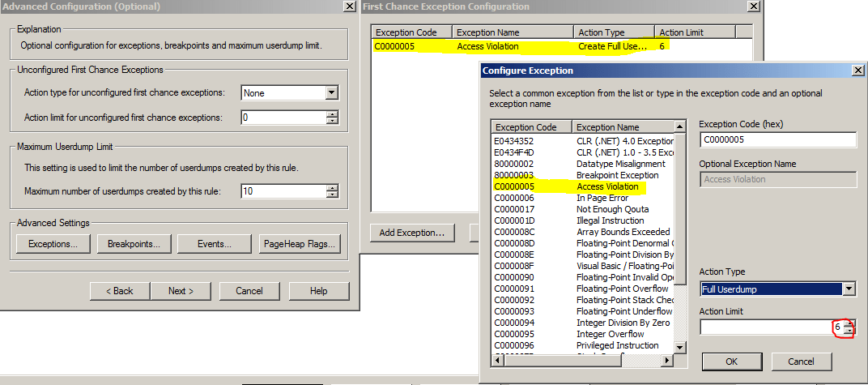Image resolution: width=868 pixels, height=385 pixels.
Task: Increase the Action Limit spinner value
Action: click(848, 324)
